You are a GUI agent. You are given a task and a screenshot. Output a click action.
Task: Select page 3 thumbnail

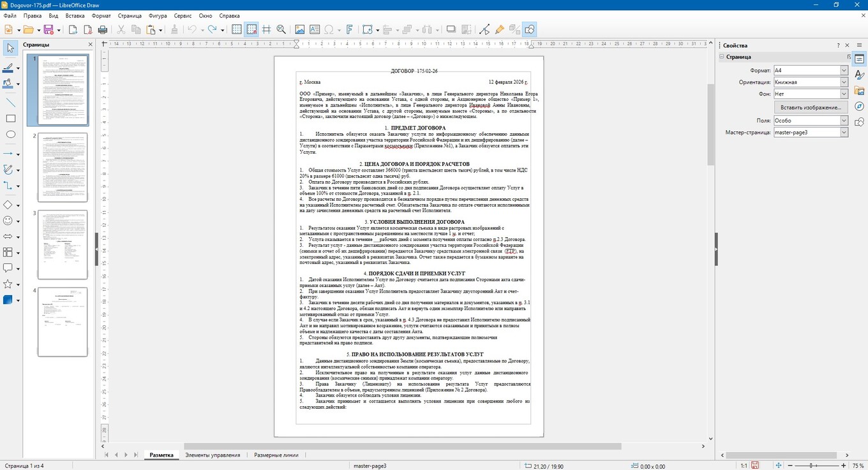point(63,245)
